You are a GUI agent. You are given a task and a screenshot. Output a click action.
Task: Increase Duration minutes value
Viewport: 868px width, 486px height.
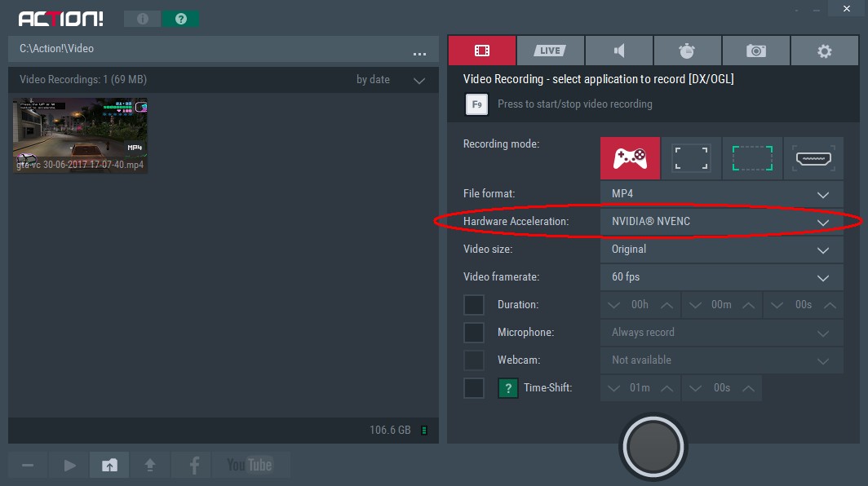coord(748,306)
